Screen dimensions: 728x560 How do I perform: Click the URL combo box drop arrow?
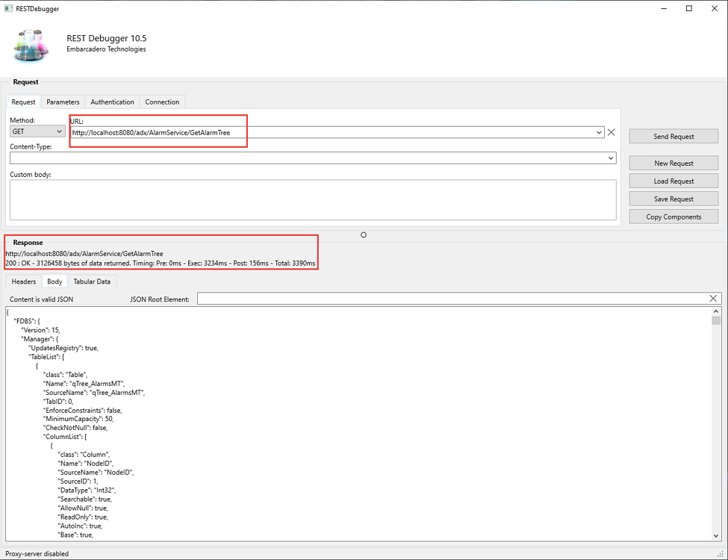(600, 131)
